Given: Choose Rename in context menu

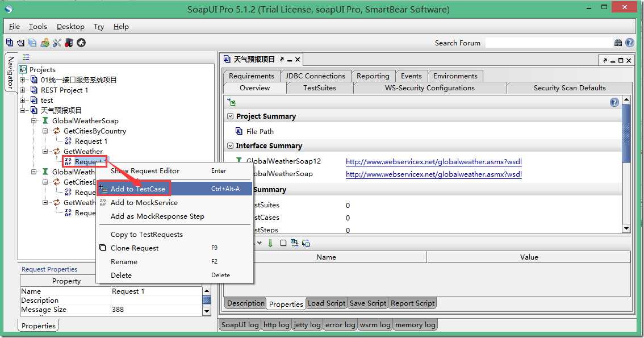Looking at the screenshot, I should 174,262.
